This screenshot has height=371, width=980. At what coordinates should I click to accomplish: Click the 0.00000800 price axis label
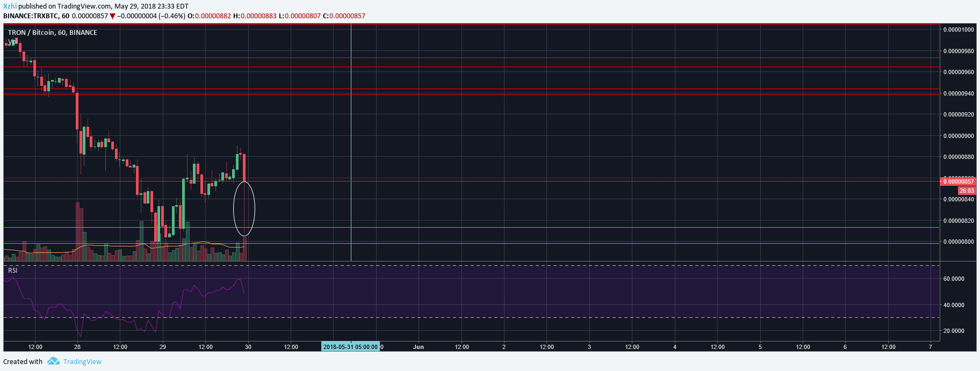click(959, 242)
